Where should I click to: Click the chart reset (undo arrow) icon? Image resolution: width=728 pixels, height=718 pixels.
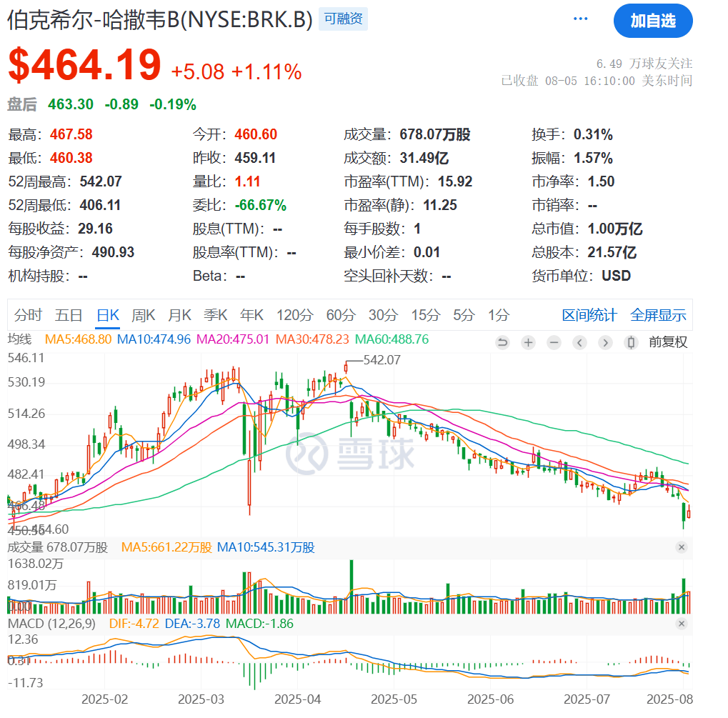[x=502, y=343]
